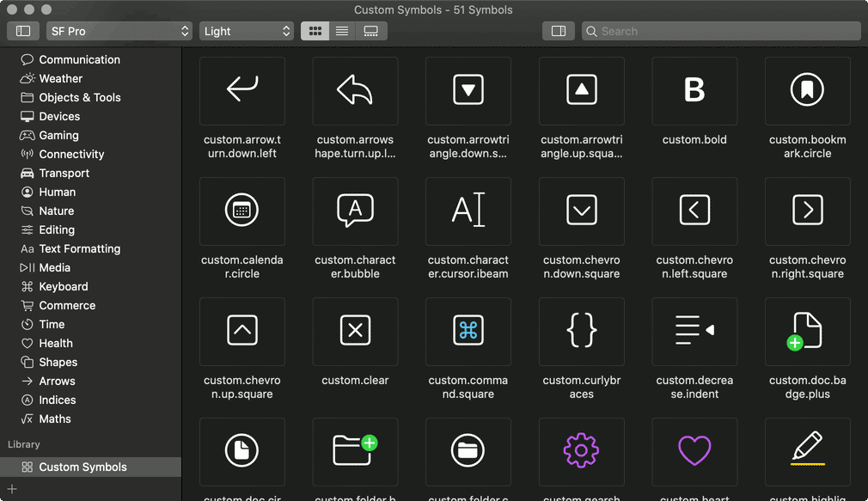This screenshot has height=501, width=868.
Task: Switch to grid view
Action: click(x=315, y=31)
